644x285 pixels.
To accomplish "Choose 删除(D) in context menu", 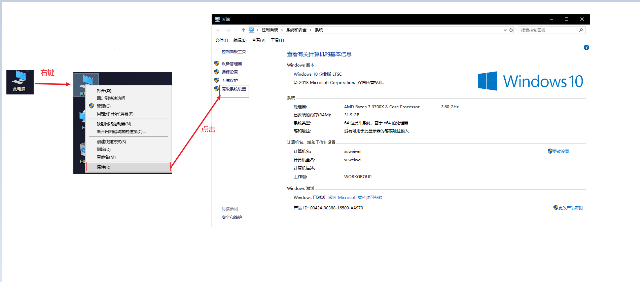I will click(129, 149).
